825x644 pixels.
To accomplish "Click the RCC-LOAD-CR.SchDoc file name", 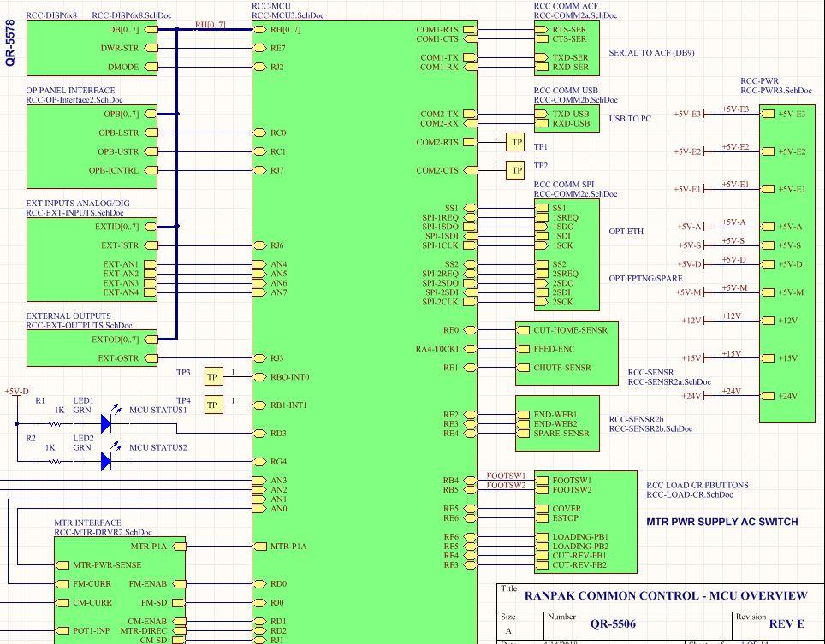I will [x=689, y=494].
